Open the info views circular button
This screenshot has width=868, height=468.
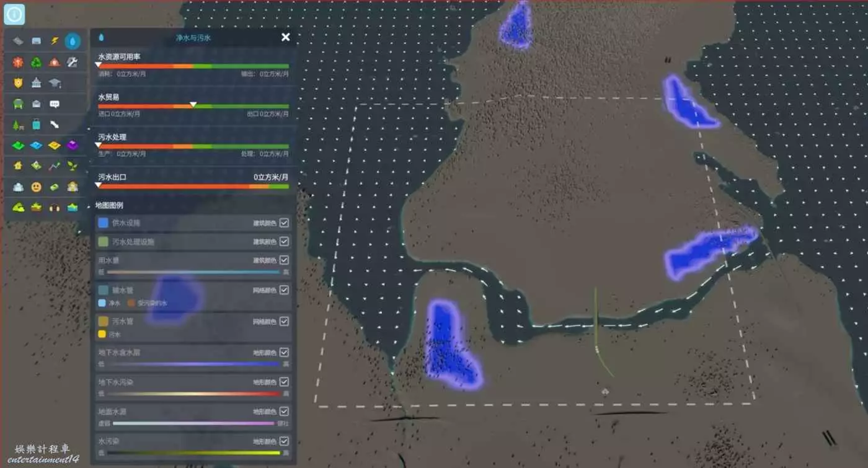point(14,14)
